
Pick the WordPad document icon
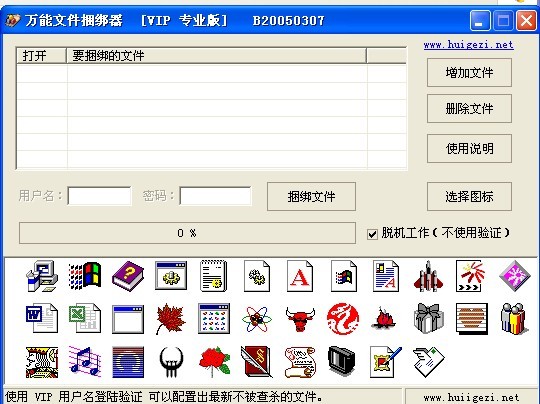pyautogui.click(x=386, y=276)
